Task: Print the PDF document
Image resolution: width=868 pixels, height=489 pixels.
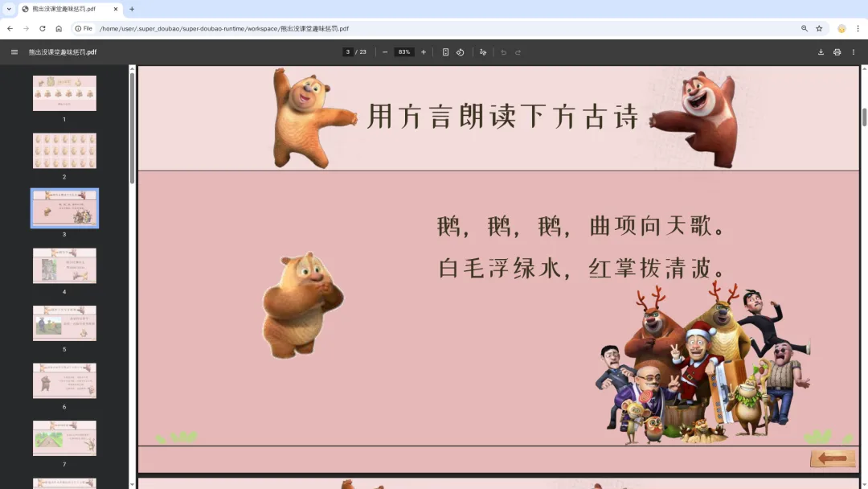Action: click(837, 52)
